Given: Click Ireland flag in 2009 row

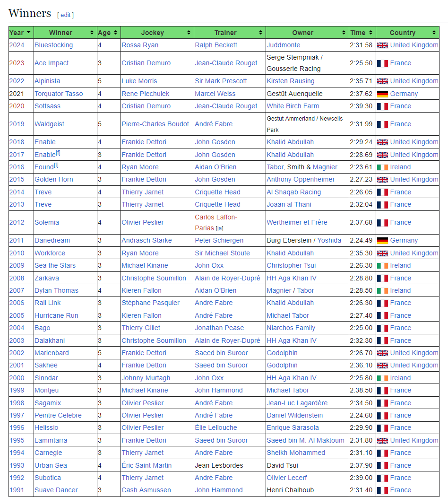Looking at the screenshot, I should (x=382, y=266).
